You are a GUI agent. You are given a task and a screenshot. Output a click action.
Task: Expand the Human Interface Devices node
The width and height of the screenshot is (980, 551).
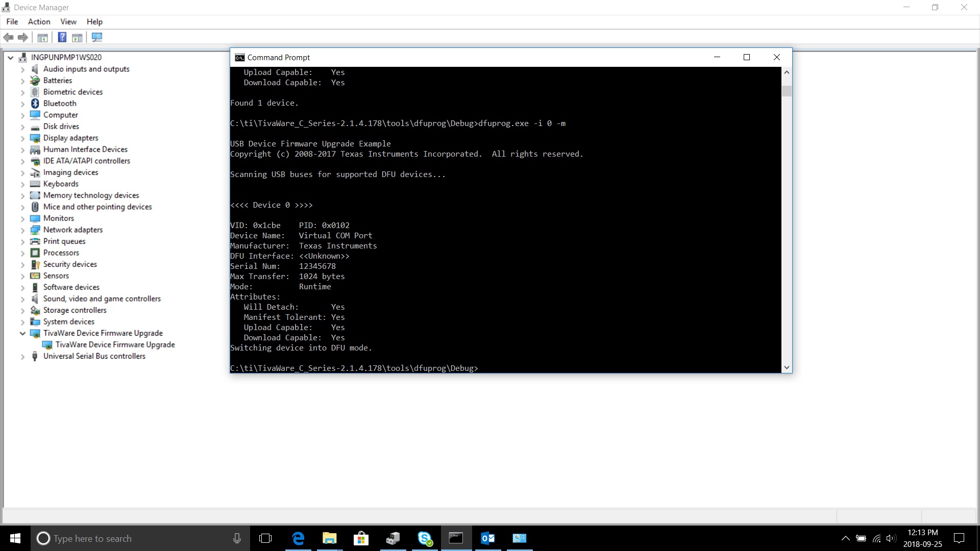click(22, 149)
